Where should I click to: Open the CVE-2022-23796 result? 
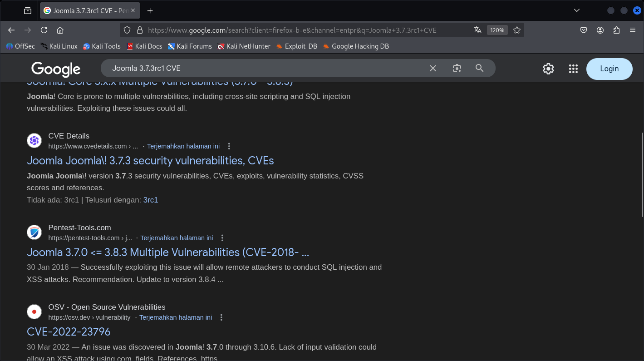(x=69, y=331)
